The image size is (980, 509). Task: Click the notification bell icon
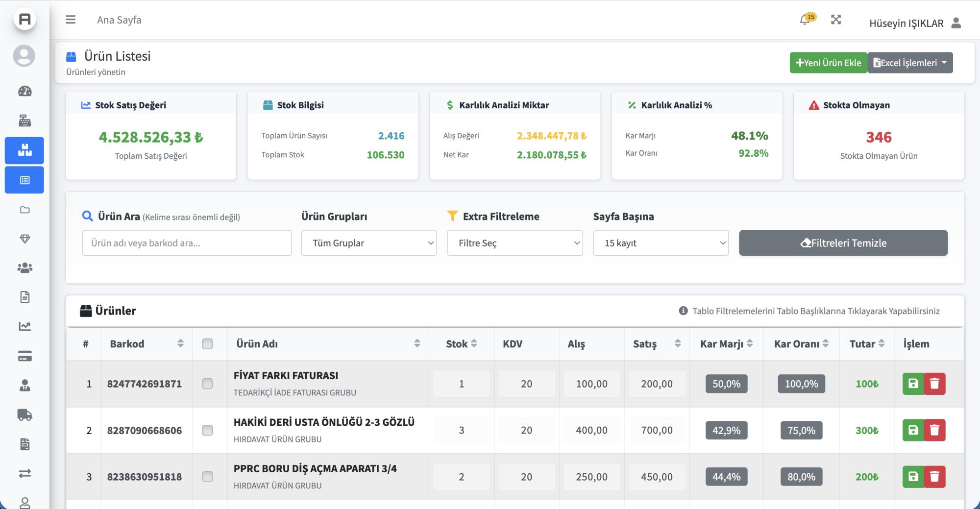(x=805, y=20)
